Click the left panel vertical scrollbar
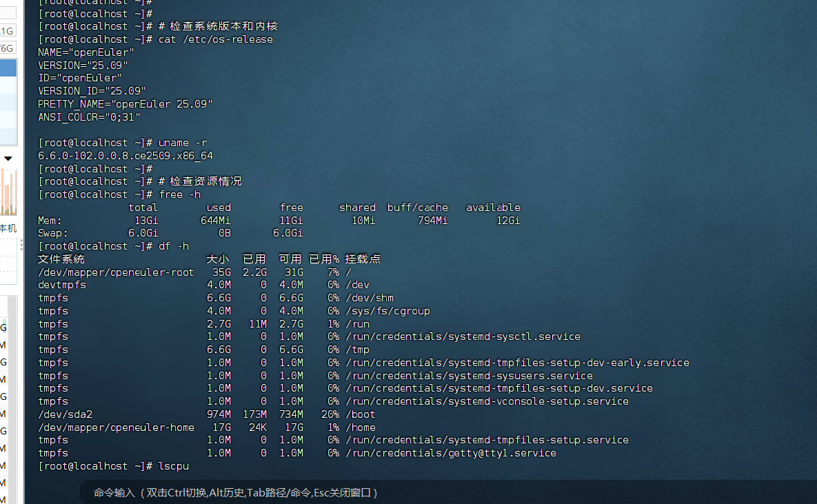 coord(12,399)
